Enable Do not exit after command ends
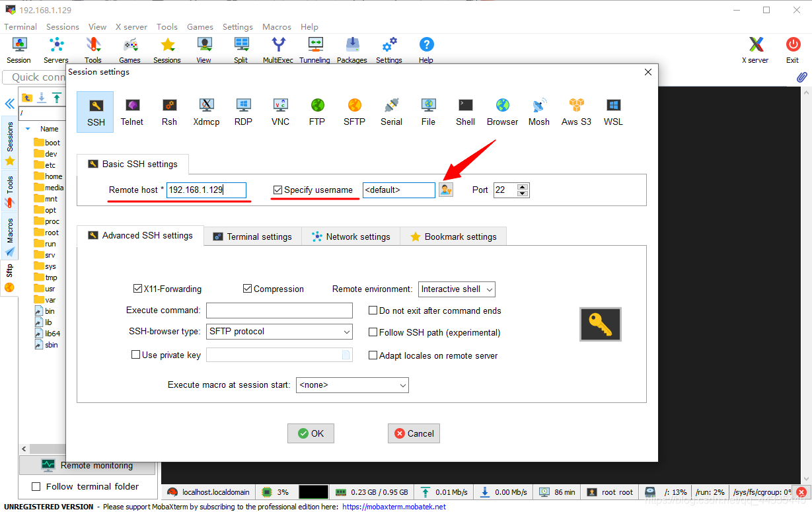 point(373,311)
